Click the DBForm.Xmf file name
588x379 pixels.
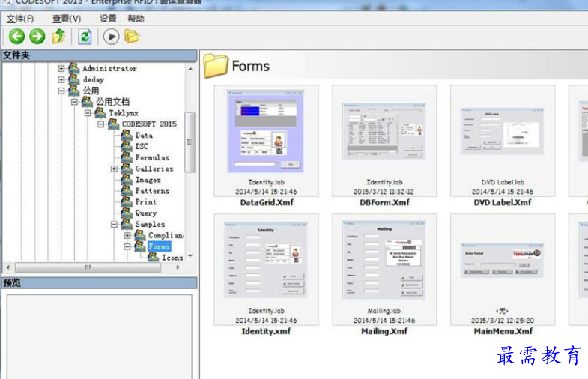point(384,202)
